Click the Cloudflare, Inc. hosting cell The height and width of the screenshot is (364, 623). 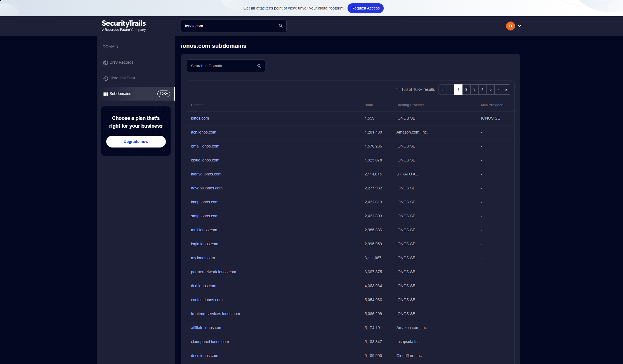pos(409,356)
